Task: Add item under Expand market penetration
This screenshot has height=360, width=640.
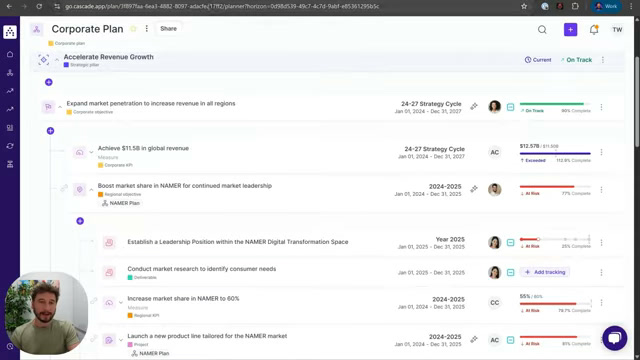Action: [50, 131]
